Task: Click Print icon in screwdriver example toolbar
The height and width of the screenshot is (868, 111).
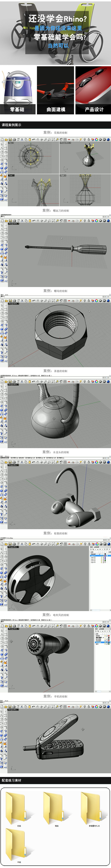Action: [x=14, y=221]
